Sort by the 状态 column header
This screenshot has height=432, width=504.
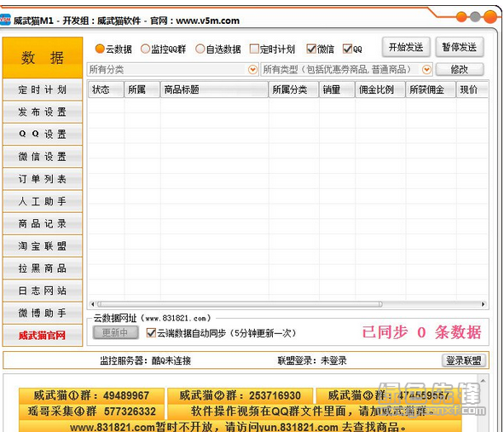tap(106, 89)
